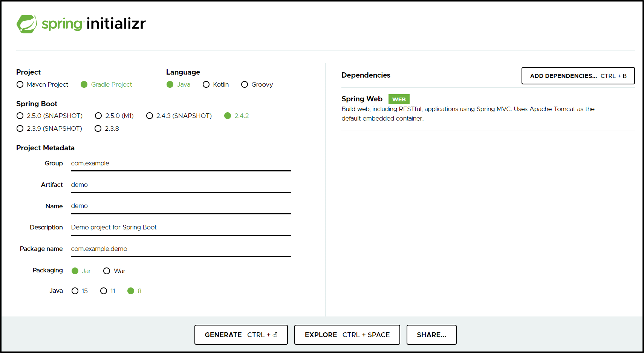This screenshot has width=644, height=353.
Task: Click the Spring Boot section heading
Action: pyautogui.click(x=37, y=104)
